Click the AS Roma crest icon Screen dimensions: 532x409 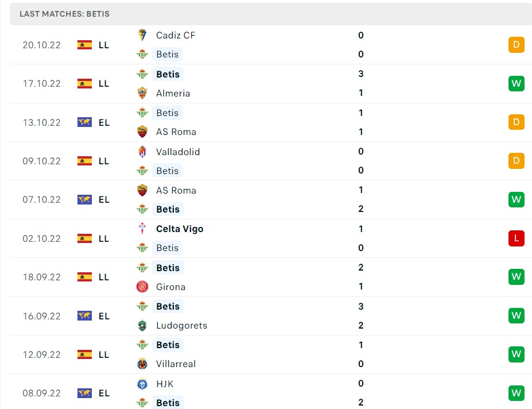pyautogui.click(x=142, y=132)
